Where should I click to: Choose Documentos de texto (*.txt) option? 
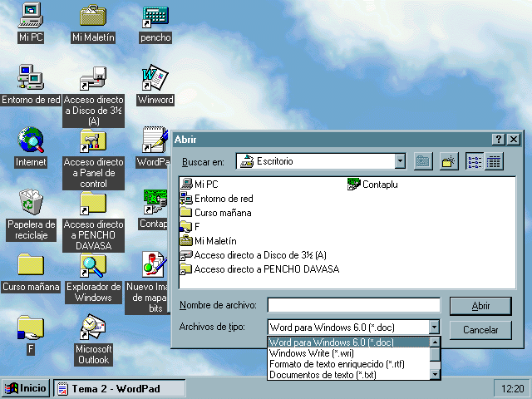tap(348, 375)
